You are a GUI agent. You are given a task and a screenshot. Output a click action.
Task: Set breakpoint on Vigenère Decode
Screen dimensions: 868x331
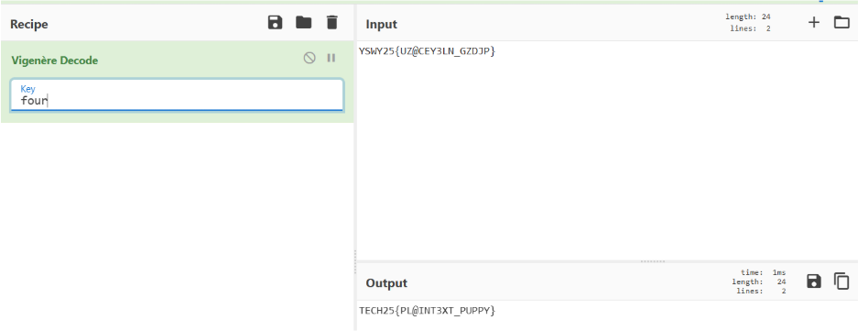[331, 58]
